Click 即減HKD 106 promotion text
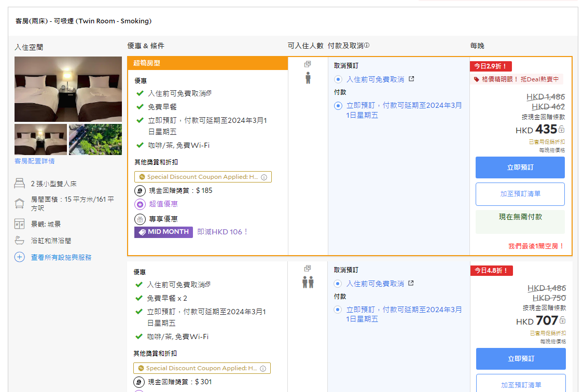Image resolution: width=583 pixels, height=392 pixels. [x=223, y=232]
